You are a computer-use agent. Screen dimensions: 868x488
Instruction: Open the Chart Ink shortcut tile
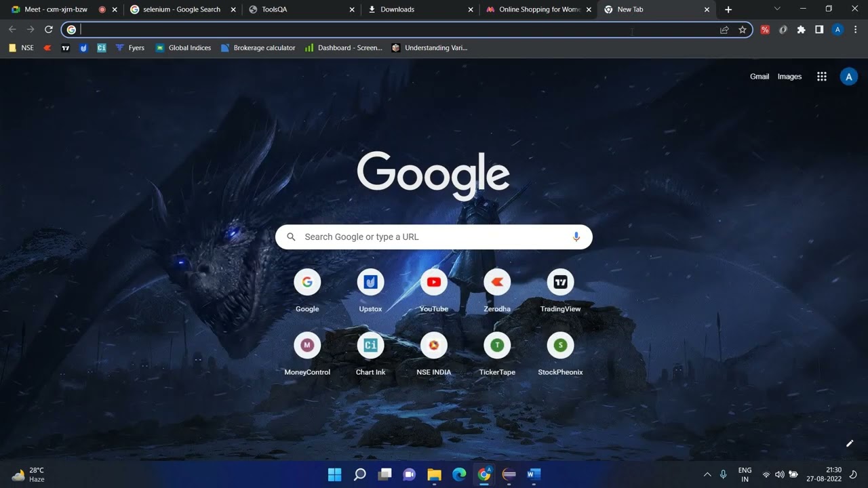point(370,354)
